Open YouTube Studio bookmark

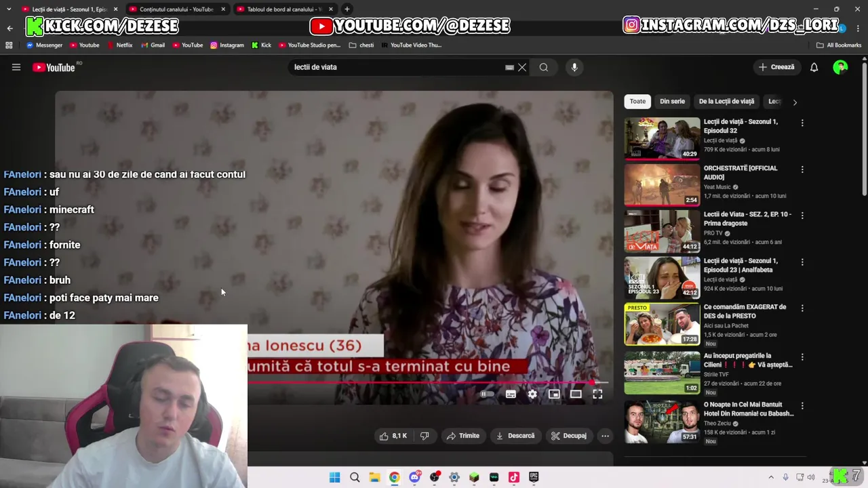pos(309,45)
